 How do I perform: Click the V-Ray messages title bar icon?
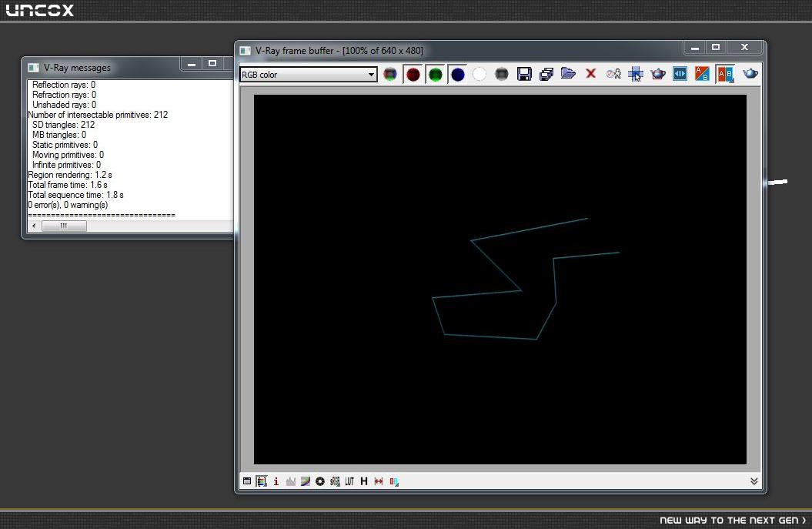[33, 67]
